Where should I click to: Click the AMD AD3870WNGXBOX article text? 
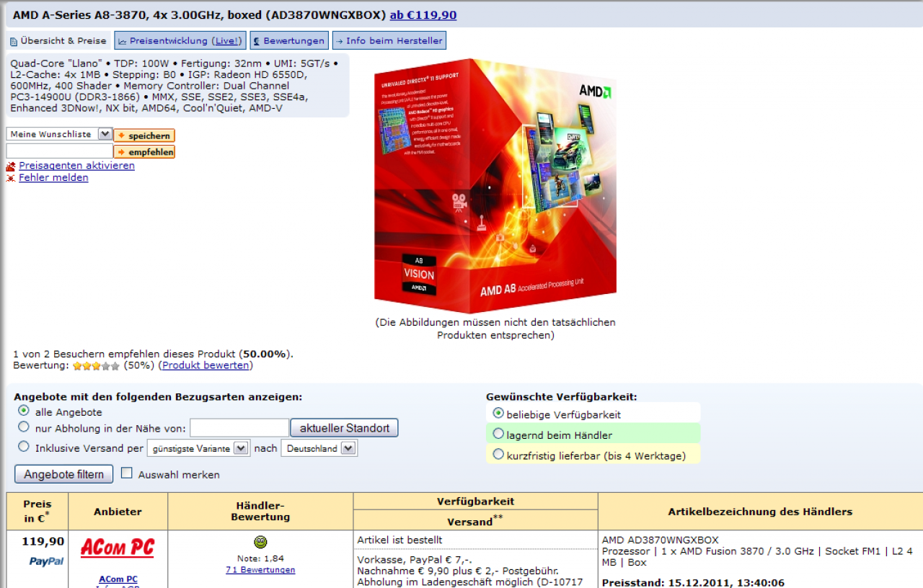[661, 540]
